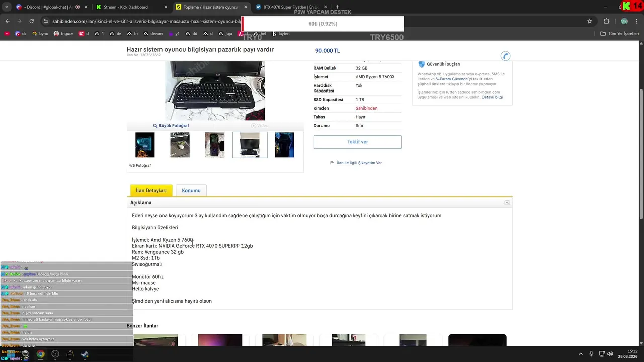
Task: Open the Detaylı bilgi link
Action: coord(492,97)
